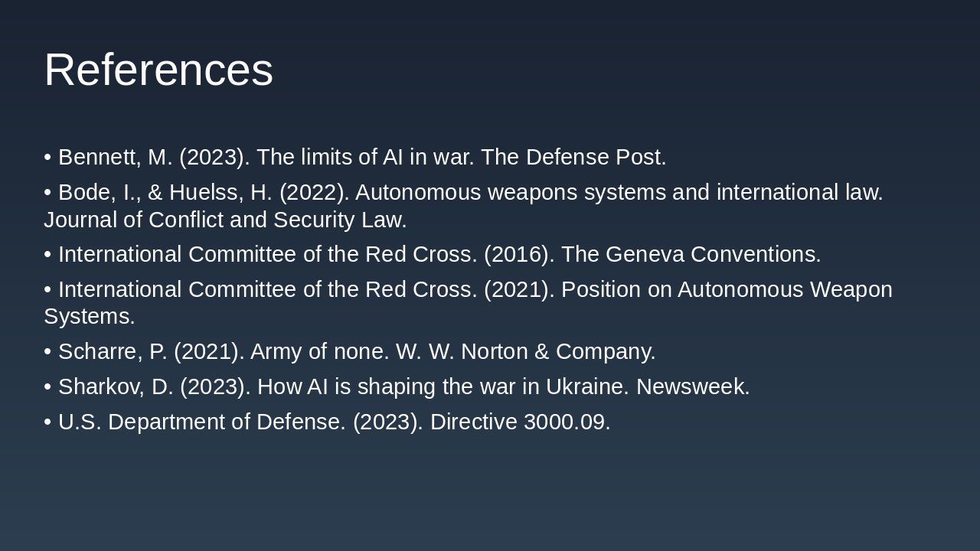Viewport: 980px width, 551px height.
Task: Select the Bode, I., & Huelss, H. authors
Action: pos(165,192)
